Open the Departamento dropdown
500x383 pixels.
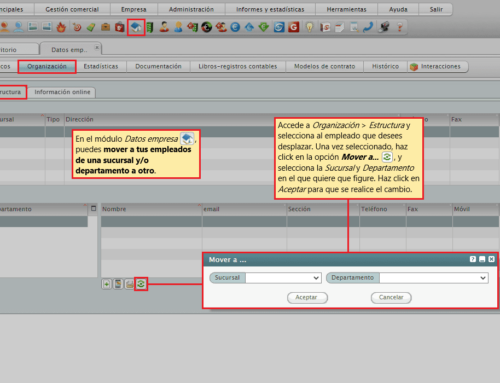434,278
